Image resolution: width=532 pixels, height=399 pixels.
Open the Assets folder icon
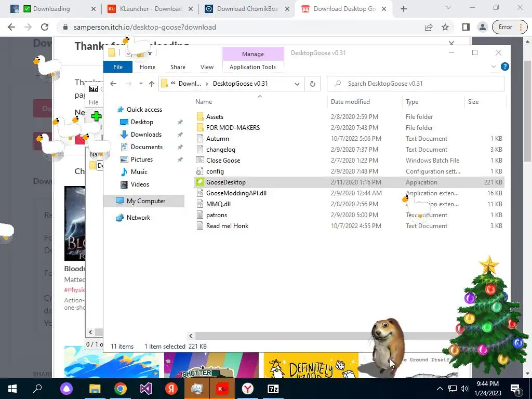[200, 117]
